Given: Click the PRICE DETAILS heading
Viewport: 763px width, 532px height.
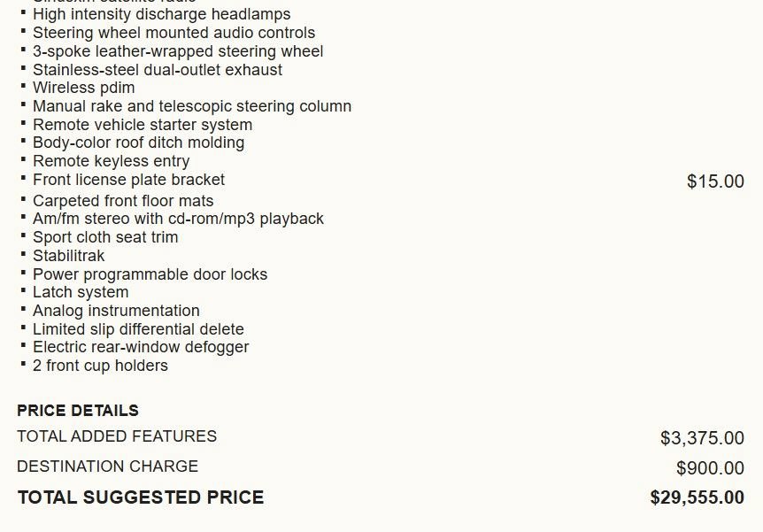Looking at the screenshot, I should (78, 411).
